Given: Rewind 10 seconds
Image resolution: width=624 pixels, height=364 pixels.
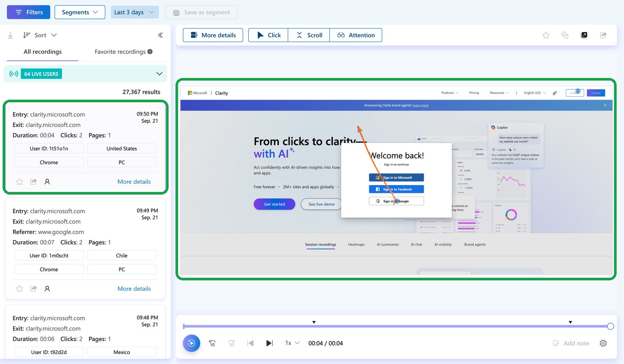Looking at the screenshot, I should point(212,343).
